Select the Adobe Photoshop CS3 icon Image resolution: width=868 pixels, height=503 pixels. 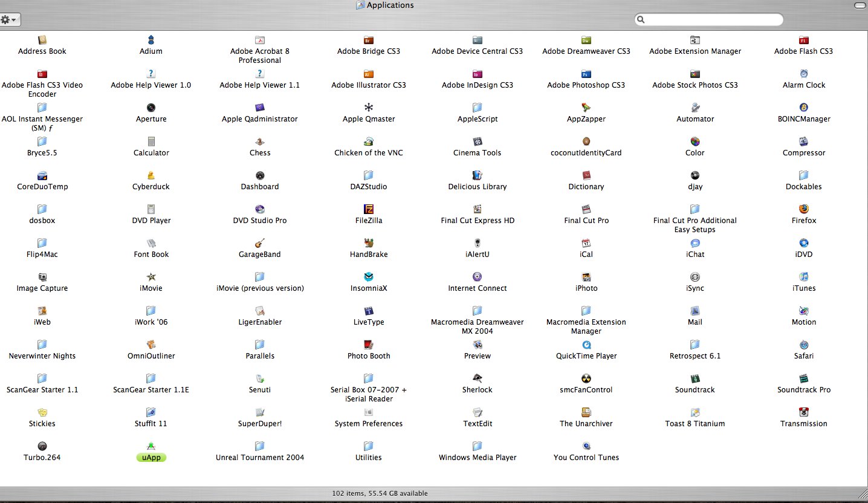[586, 74]
